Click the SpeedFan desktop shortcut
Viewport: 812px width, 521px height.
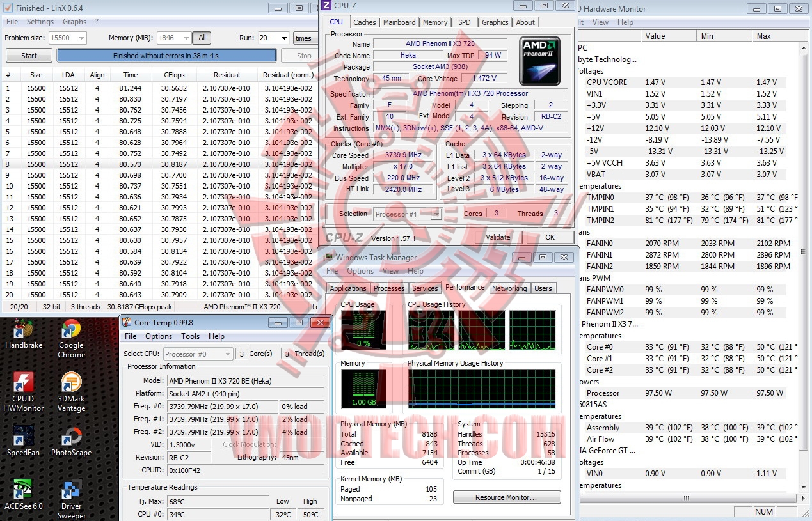tap(24, 441)
